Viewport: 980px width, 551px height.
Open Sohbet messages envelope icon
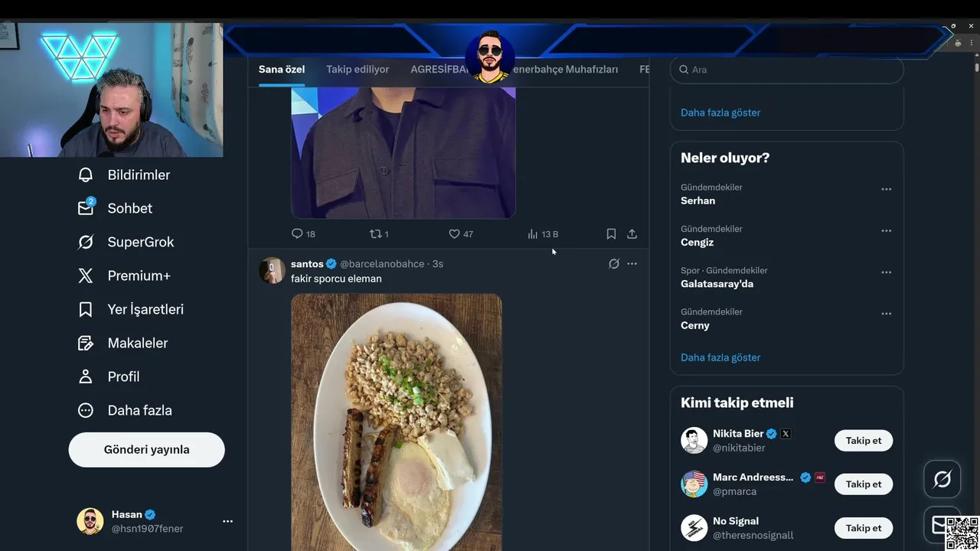pyautogui.click(x=86, y=208)
